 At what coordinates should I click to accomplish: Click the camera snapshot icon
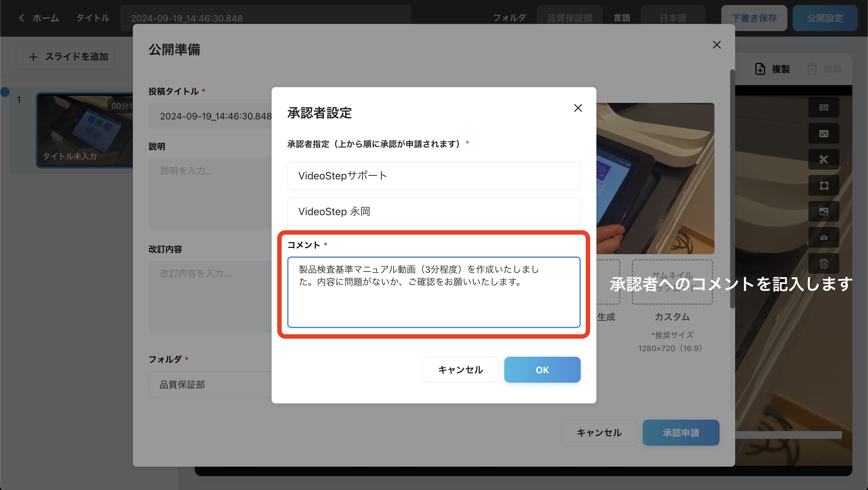click(823, 237)
